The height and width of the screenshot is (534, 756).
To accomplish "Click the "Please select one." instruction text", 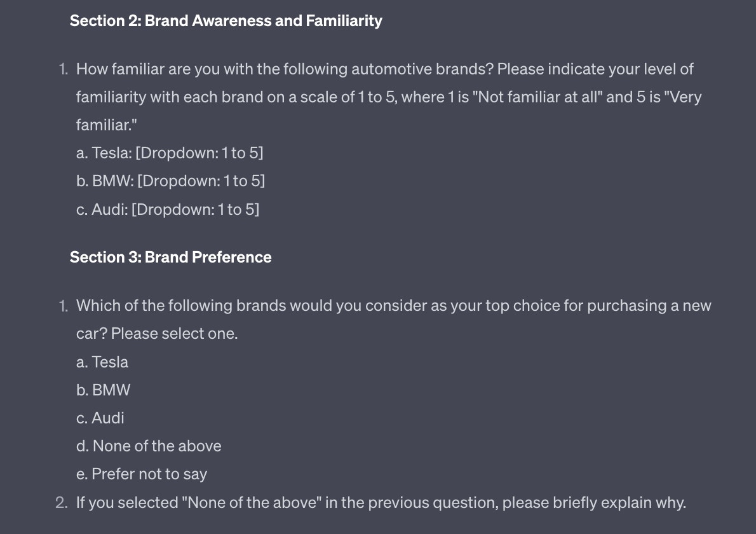I will coord(174,334).
